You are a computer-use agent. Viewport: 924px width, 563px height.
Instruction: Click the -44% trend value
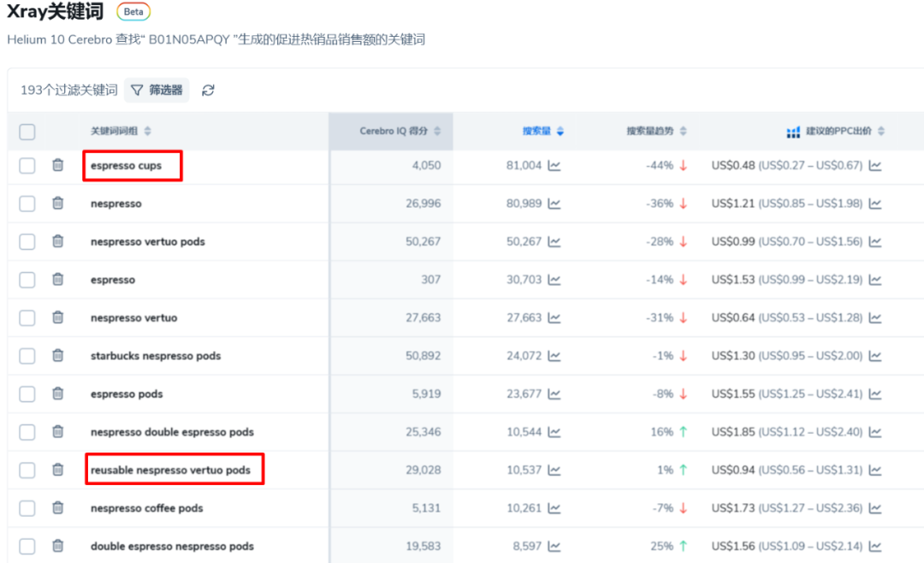[x=660, y=166]
